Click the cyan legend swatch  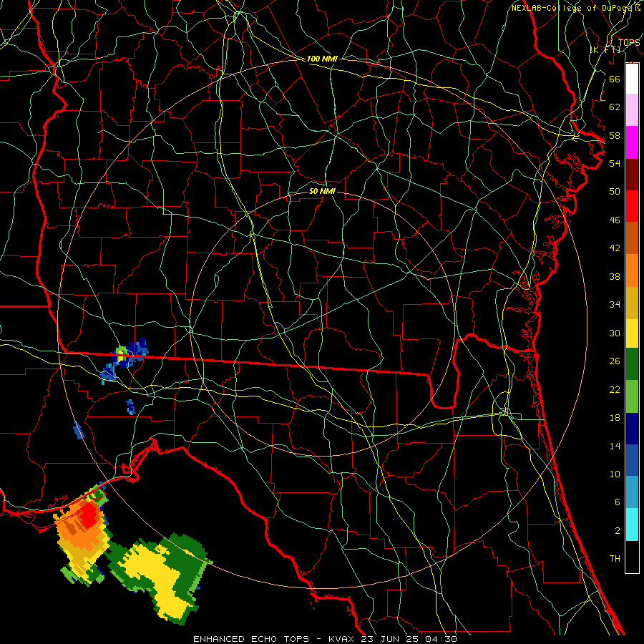(x=632, y=525)
